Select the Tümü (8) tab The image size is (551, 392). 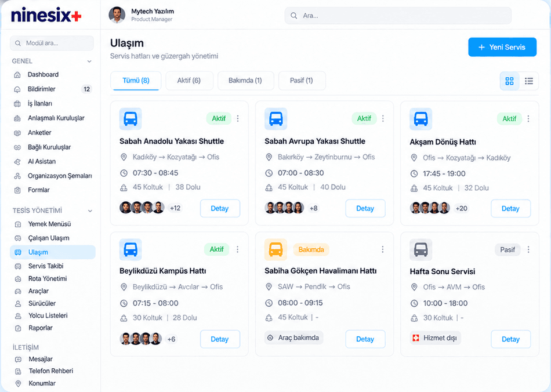pyautogui.click(x=136, y=81)
